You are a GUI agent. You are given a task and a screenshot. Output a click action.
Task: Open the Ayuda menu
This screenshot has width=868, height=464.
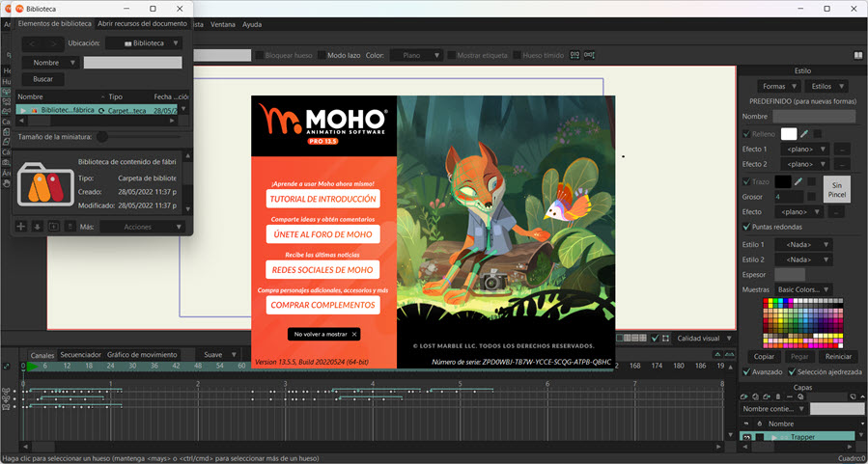[x=252, y=24]
